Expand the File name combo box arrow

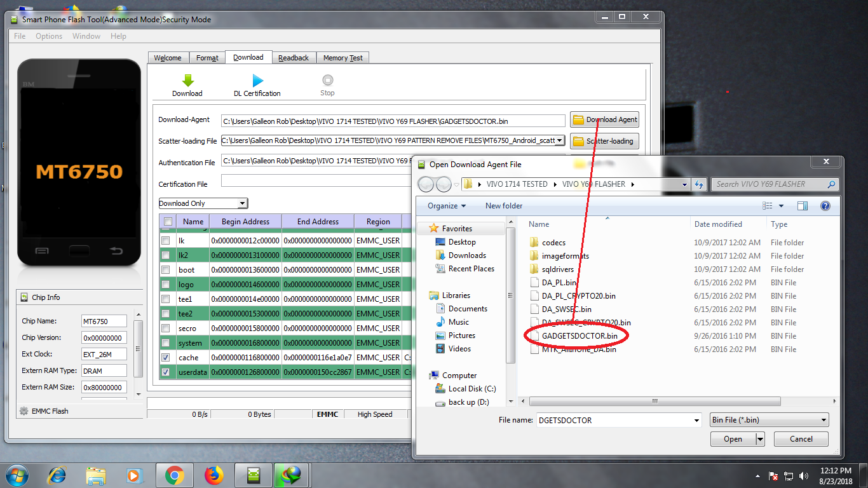coord(696,420)
